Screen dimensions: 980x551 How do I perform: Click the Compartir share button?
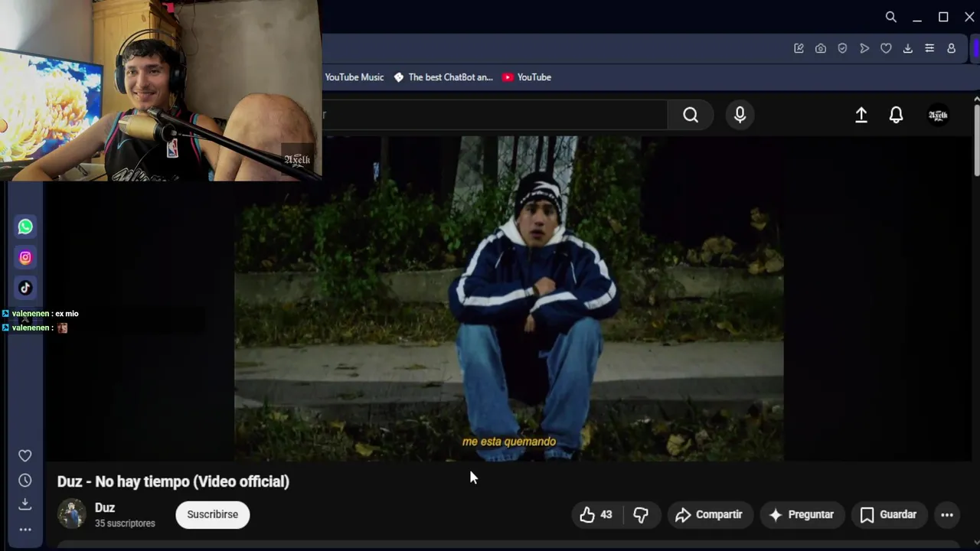710,514
